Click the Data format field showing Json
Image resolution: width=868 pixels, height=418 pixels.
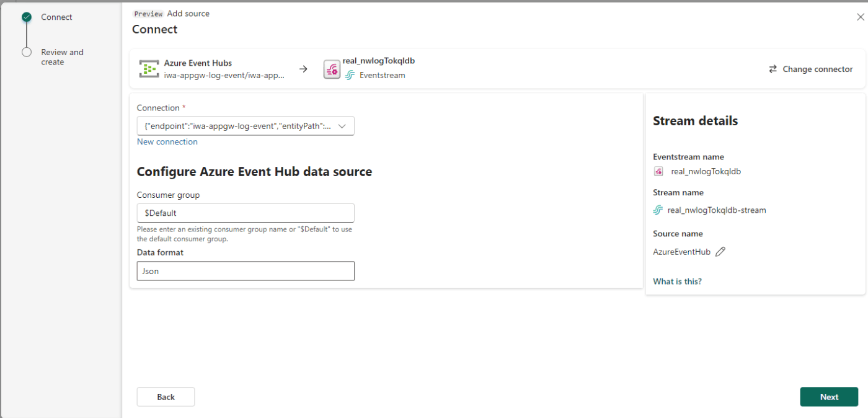point(246,271)
